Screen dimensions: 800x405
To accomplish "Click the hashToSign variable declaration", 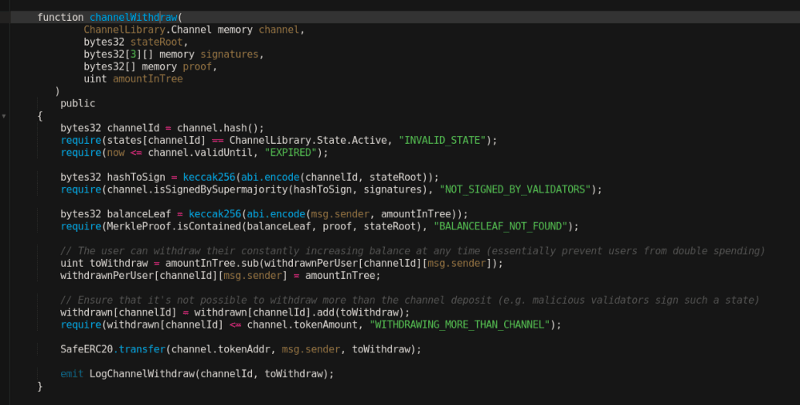I will 113,177.
